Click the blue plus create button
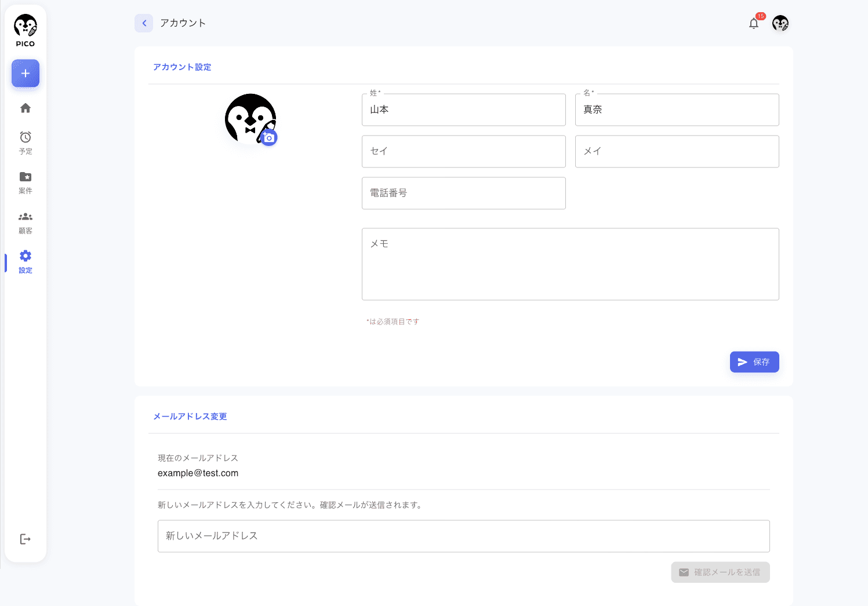868x606 pixels. [x=26, y=74]
